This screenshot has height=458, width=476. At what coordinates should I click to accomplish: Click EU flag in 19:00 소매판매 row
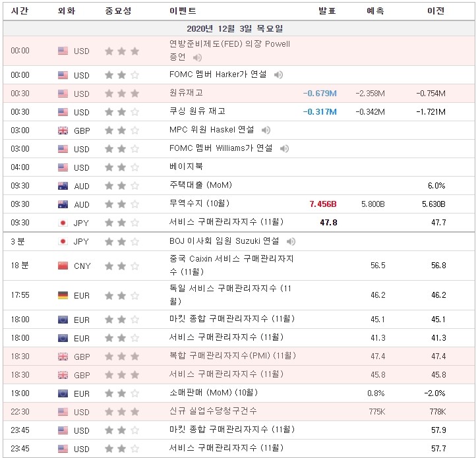[63, 393]
